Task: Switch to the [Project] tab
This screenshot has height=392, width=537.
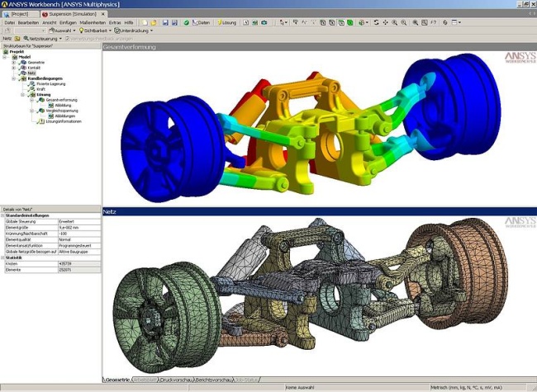Action: [x=20, y=14]
